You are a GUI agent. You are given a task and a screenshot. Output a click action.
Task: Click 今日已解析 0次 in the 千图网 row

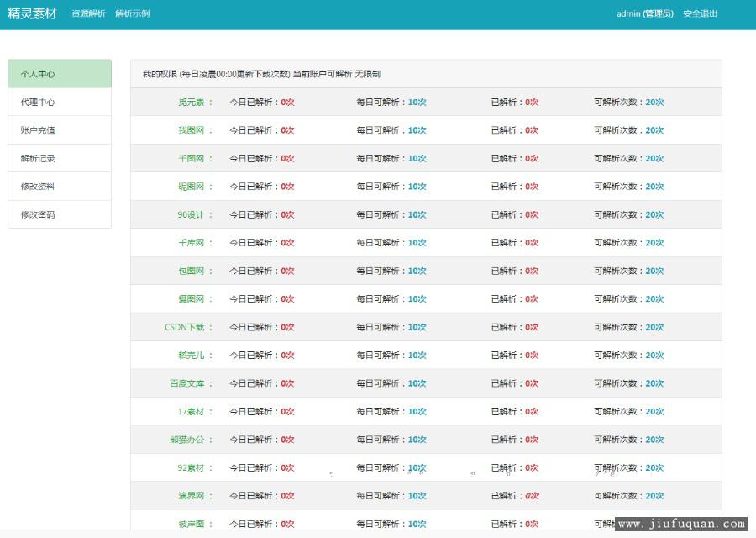point(262,158)
